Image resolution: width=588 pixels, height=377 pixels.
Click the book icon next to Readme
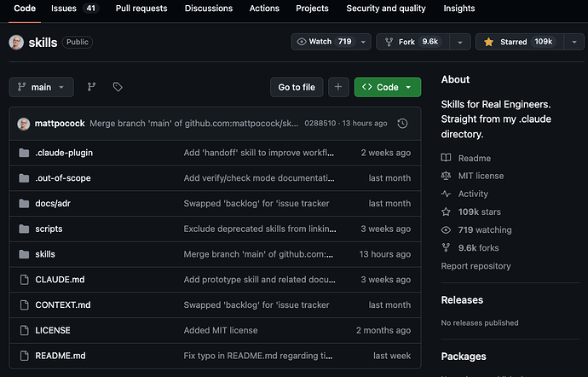click(446, 158)
